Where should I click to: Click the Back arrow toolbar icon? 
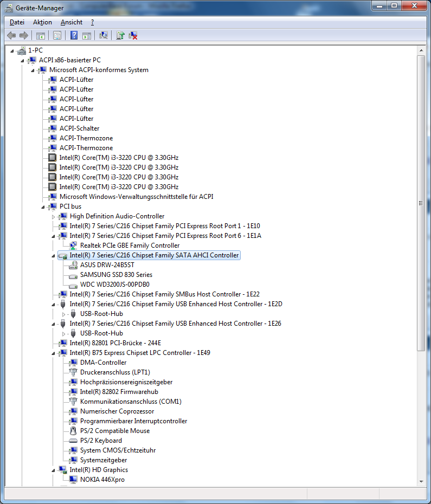[x=11, y=35]
